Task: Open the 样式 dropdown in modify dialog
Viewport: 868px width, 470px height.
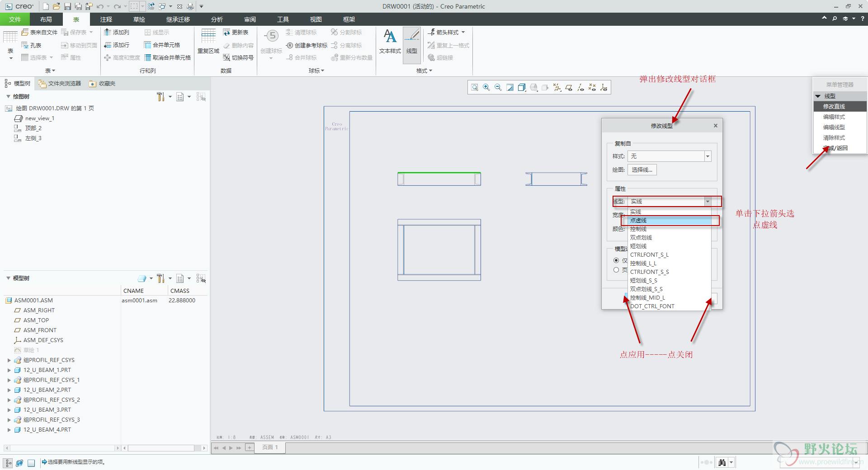Action: [708, 156]
